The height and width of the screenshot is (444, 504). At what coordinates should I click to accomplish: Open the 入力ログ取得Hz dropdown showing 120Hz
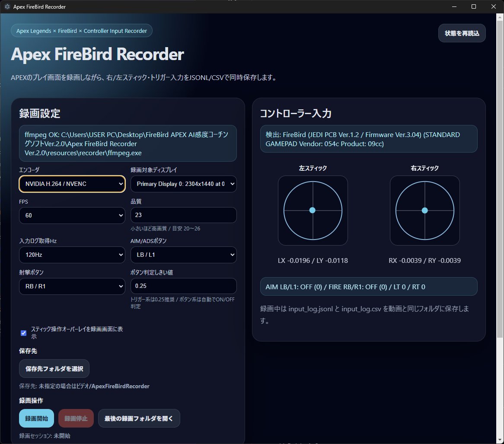pyautogui.click(x=72, y=255)
